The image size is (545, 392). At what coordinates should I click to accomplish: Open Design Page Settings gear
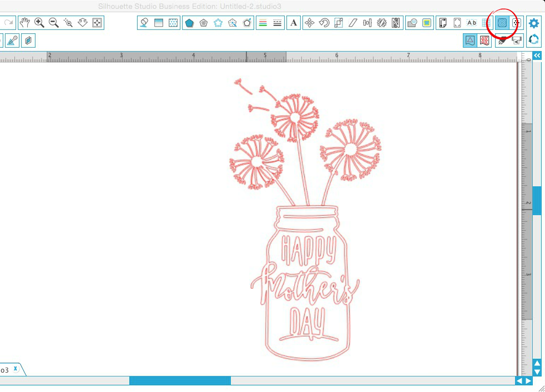533,23
